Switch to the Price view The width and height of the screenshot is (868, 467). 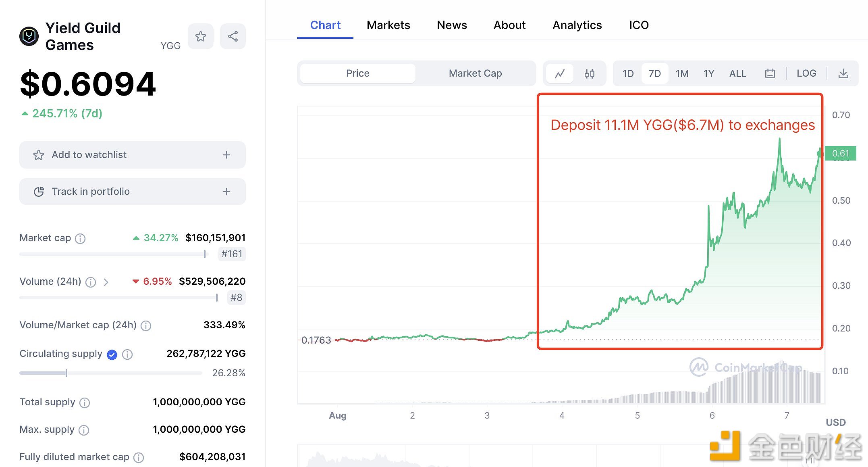point(356,73)
